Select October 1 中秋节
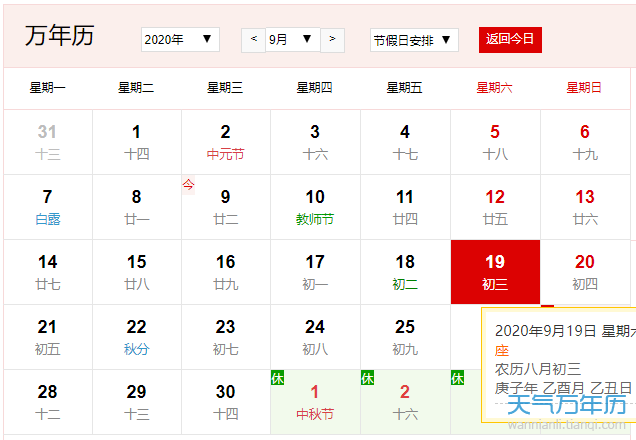This screenshot has width=636, height=440. point(315,402)
